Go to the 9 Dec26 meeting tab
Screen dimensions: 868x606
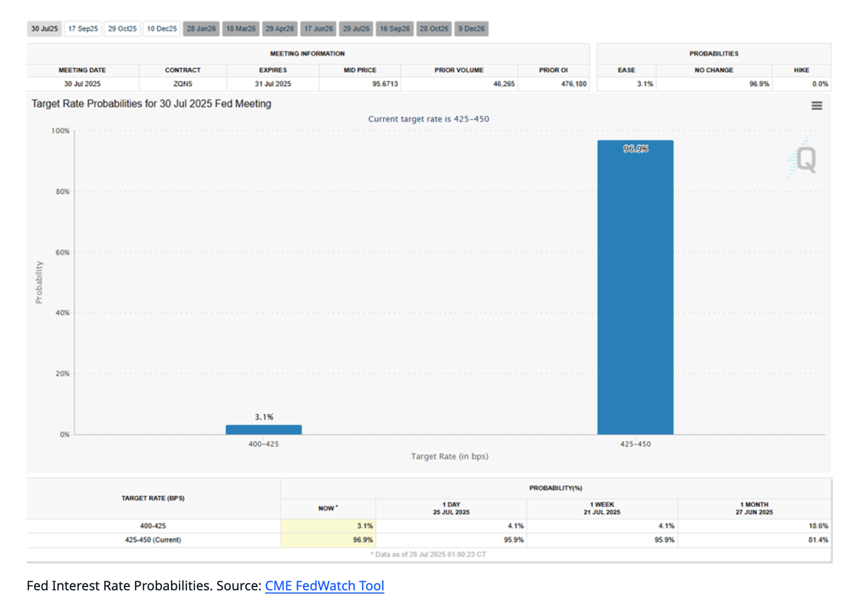click(x=471, y=29)
